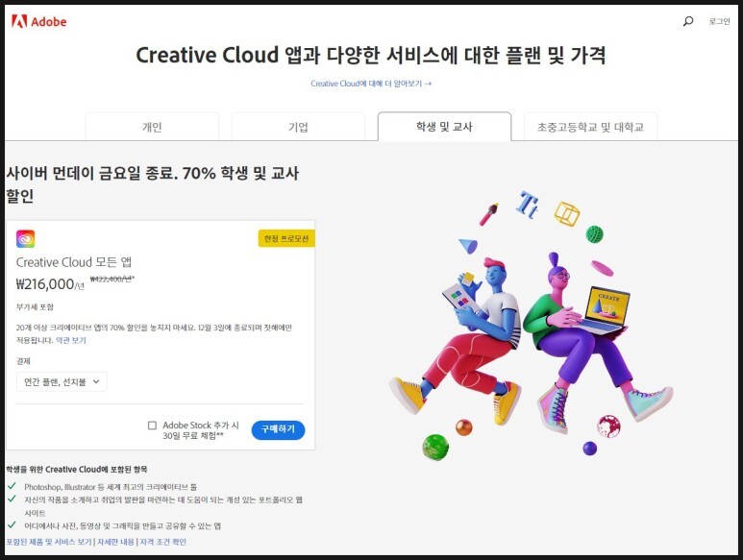Click '학생을 위한 Creative Cloud에 포함된 항목' heading
Screen dimensions: 743x560
[76, 469]
